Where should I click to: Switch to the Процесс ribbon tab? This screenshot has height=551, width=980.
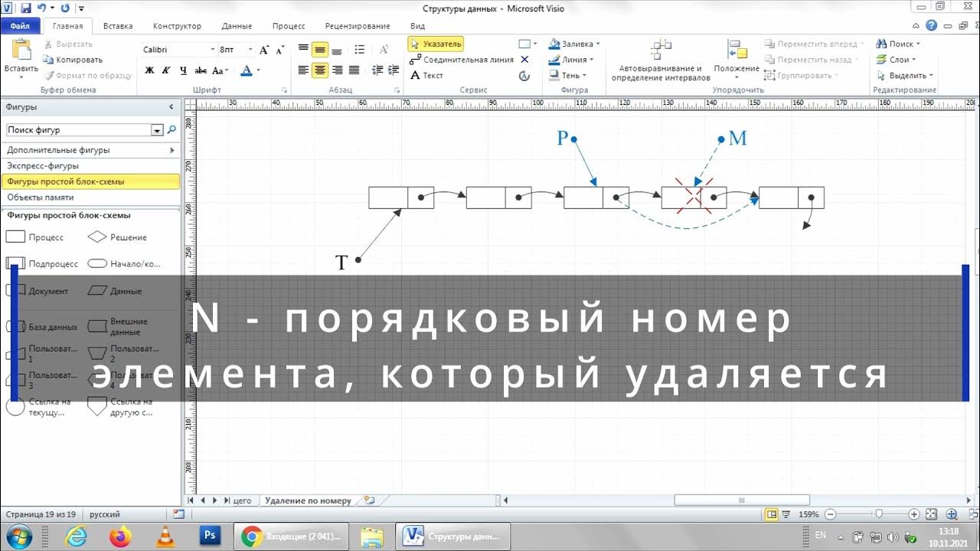288,26
